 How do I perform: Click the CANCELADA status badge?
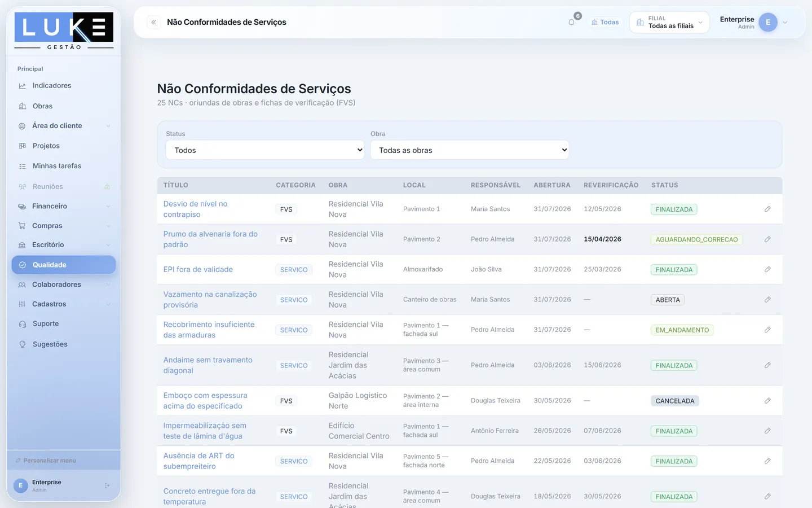click(x=675, y=401)
